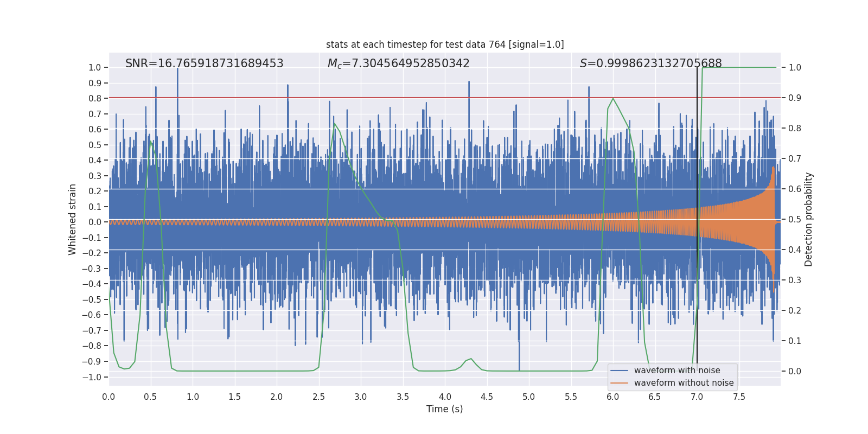Click the blue legend line swatch

[x=620, y=371]
